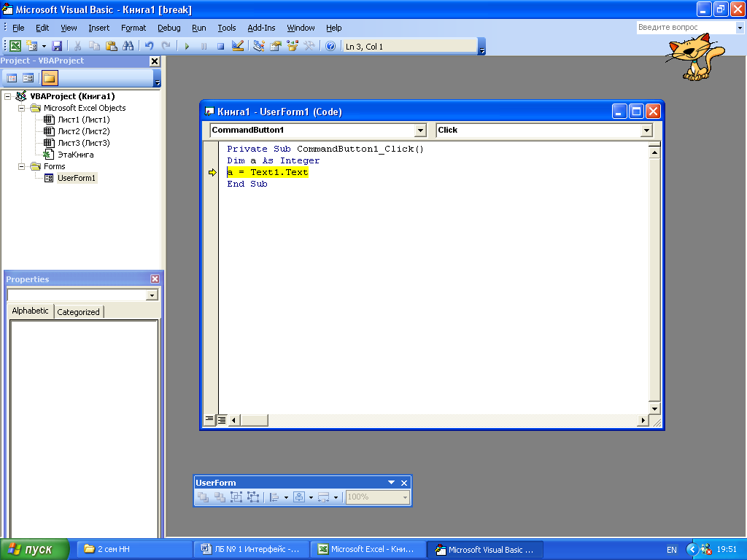The image size is (747, 560).
Task: Click the View Microsoft Excel icon
Action: (x=15, y=46)
